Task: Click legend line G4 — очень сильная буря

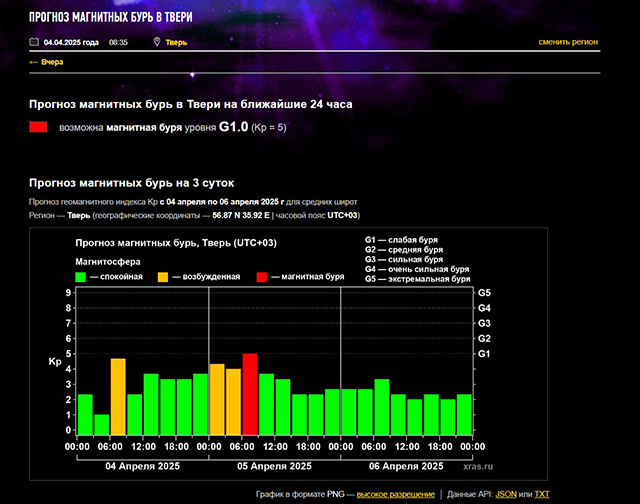Action: (x=417, y=269)
